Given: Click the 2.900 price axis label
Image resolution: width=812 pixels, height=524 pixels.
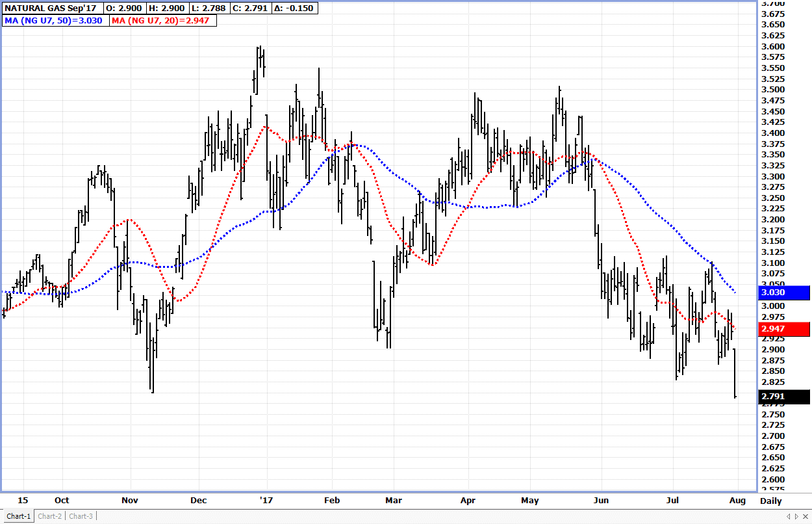Looking at the screenshot, I should pyautogui.click(x=772, y=349).
